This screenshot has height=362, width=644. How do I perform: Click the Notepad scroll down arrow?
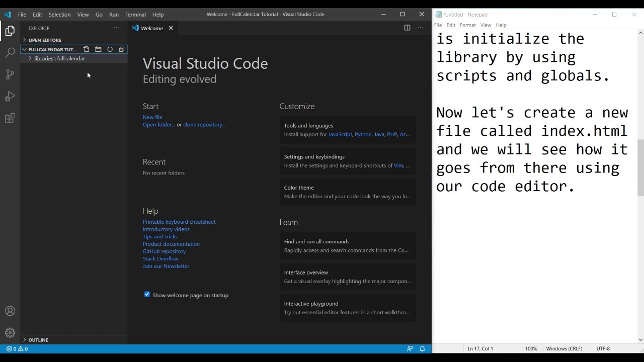click(640, 340)
